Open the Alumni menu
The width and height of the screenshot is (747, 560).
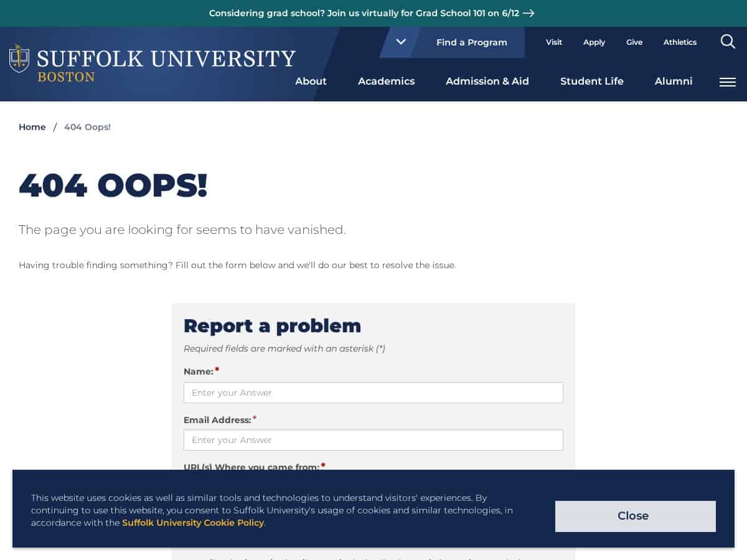tap(674, 82)
